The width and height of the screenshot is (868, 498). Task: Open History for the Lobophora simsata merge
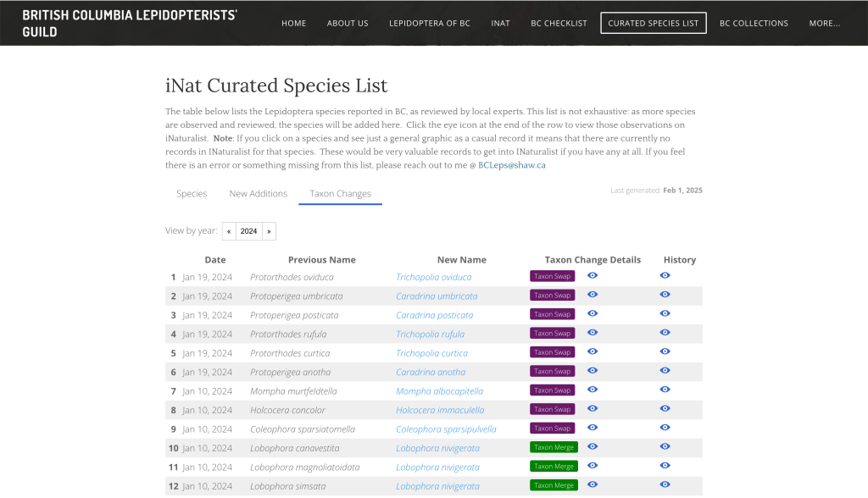665,485
